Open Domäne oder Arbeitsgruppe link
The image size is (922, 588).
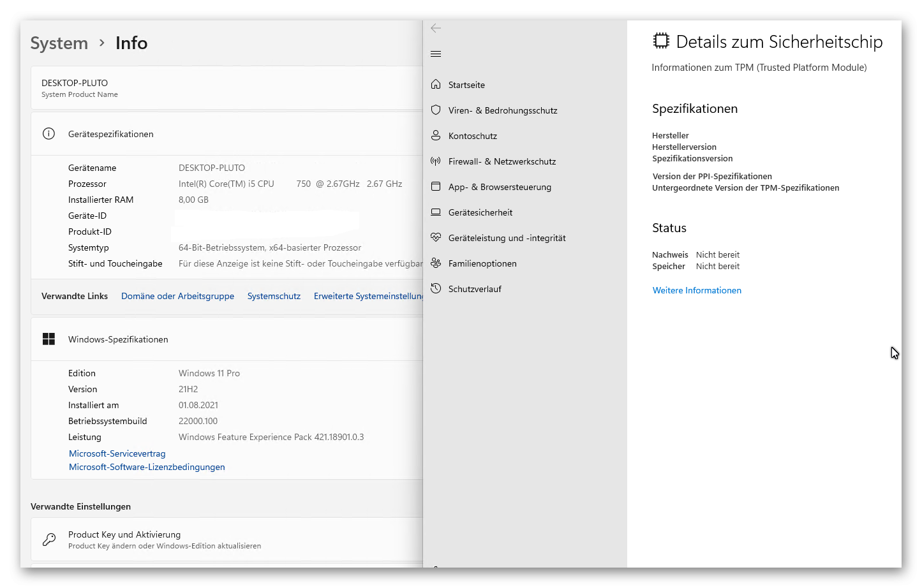tap(177, 296)
